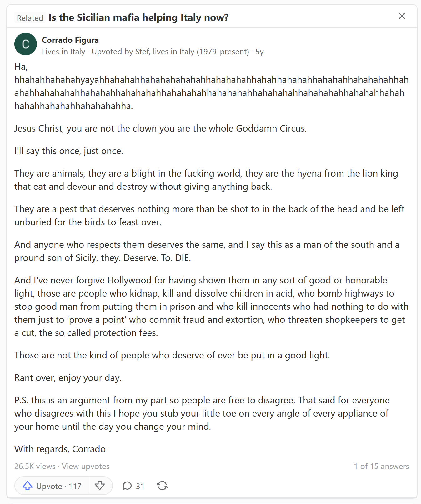
Task: Click the "whole Goddamn Circus" sentence
Action: click(x=160, y=128)
